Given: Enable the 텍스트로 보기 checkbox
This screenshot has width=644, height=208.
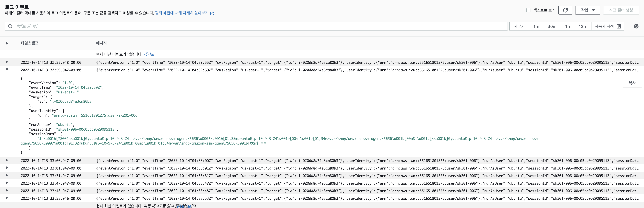Looking at the screenshot, I should click(528, 10).
